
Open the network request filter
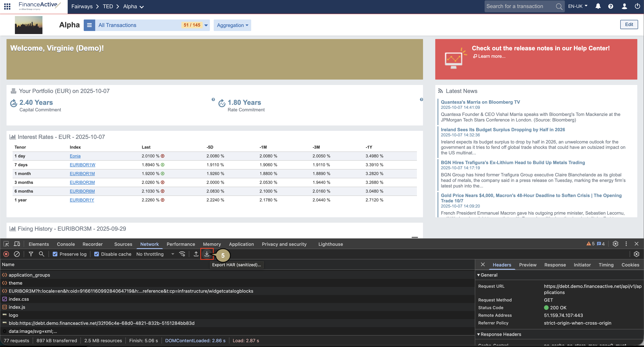tap(31, 254)
